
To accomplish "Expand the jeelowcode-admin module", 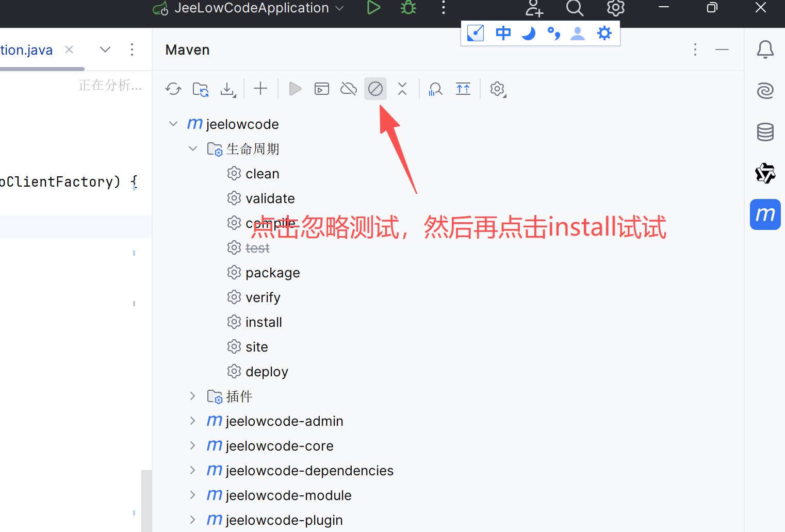I will [x=192, y=421].
